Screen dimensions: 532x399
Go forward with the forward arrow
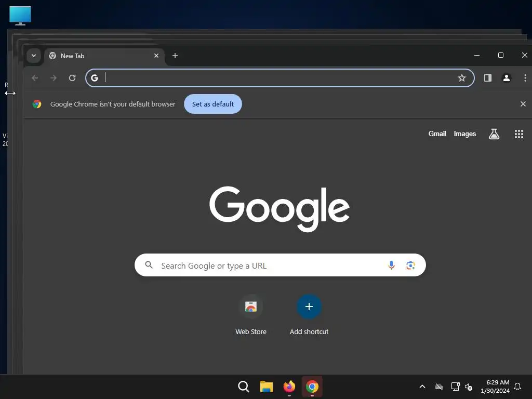(54, 78)
